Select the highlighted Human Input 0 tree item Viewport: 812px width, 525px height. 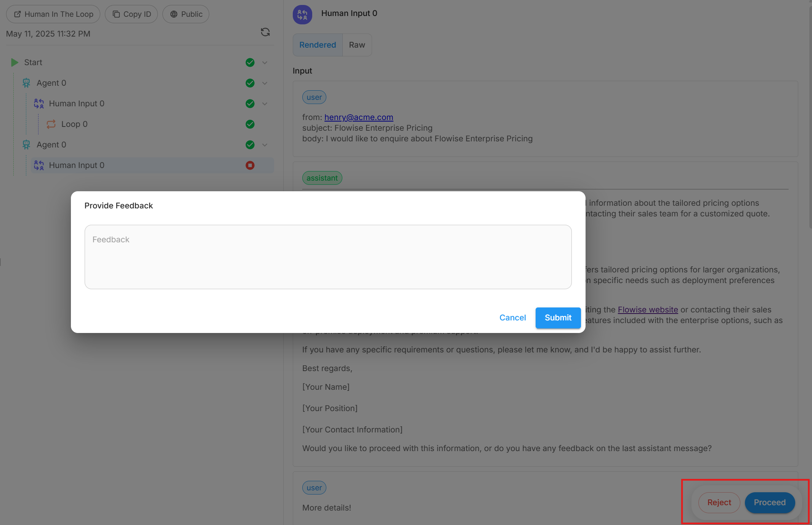pyautogui.click(x=77, y=165)
